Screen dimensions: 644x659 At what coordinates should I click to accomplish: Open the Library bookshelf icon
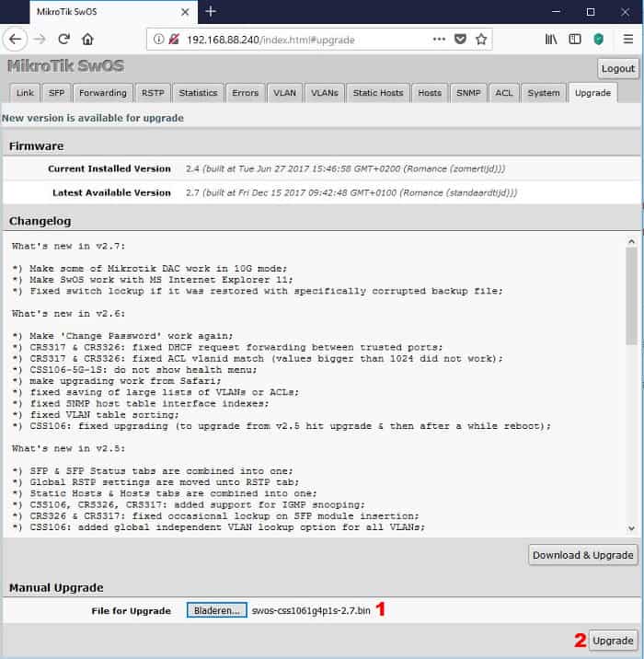pos(551,40)
